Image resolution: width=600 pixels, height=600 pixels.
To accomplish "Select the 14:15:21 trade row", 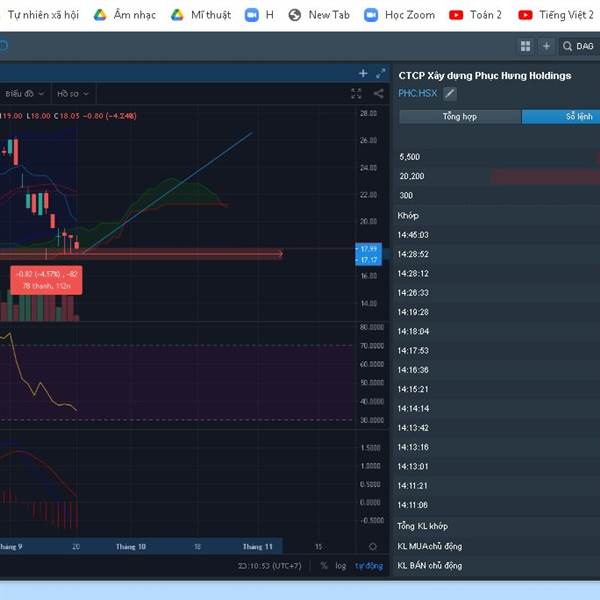I will (497, 389).
